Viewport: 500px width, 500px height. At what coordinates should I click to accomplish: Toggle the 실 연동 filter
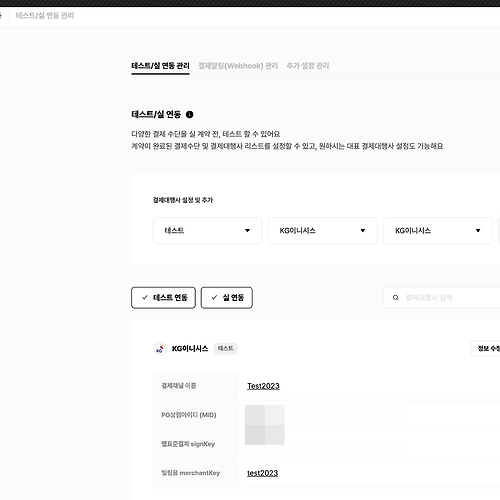pos(227,298)
